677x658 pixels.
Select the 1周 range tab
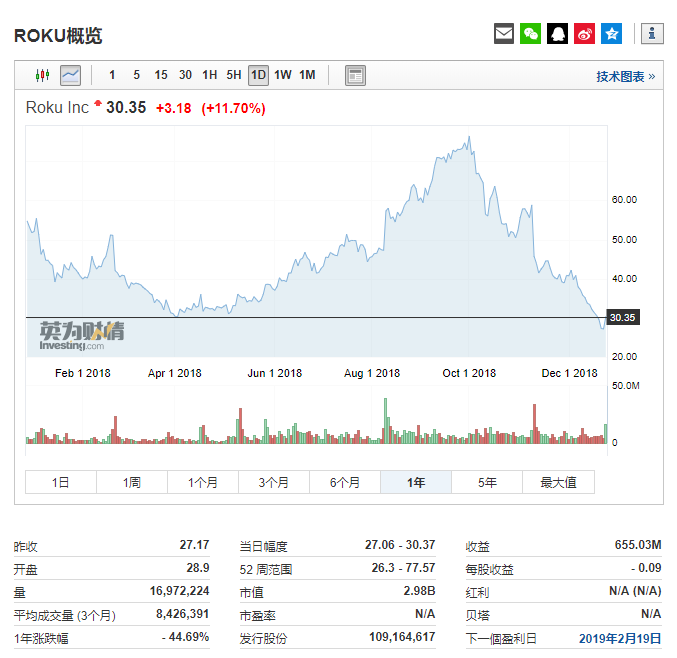pyautogui.click(x=132, y=482)
